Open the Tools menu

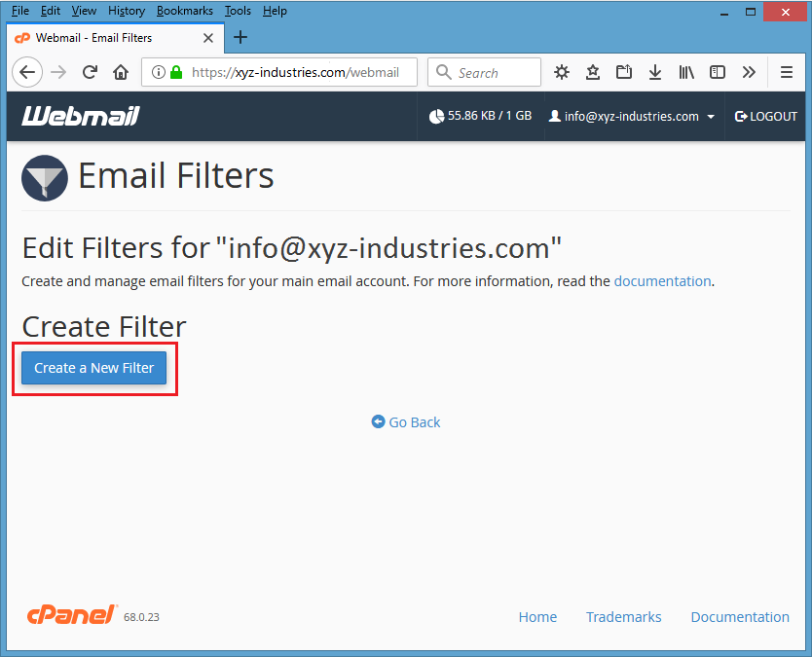click(238, 11)
